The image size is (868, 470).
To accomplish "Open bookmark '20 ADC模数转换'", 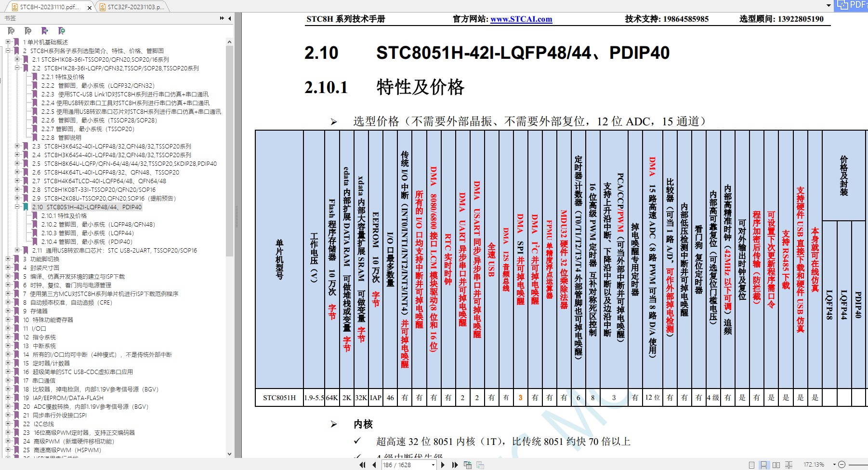I will [86, 407].
